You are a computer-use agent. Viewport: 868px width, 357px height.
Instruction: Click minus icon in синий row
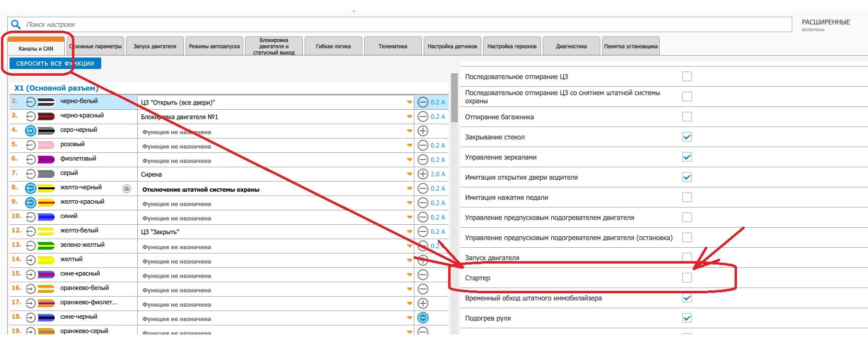[x=423, y=217]
